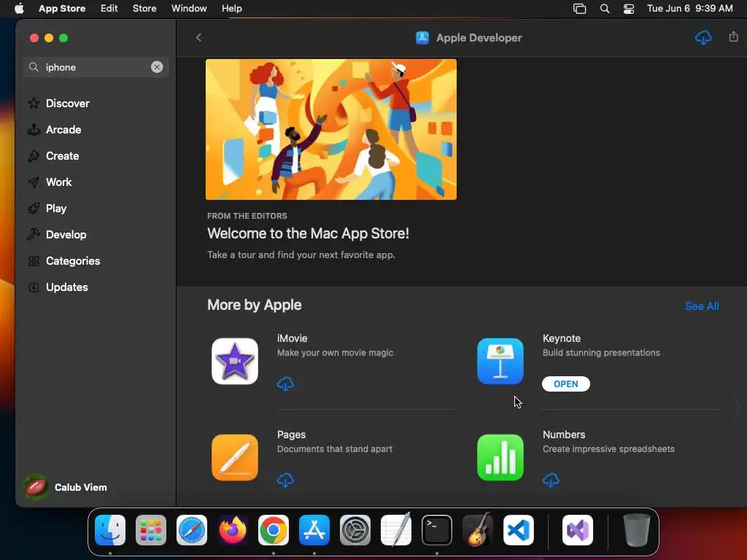Image resolution: width=747 pixels, height=560 pixels.
Task: Download Numbers with its cloud icon
Action: pyautogui.click(x=551, y=480)
